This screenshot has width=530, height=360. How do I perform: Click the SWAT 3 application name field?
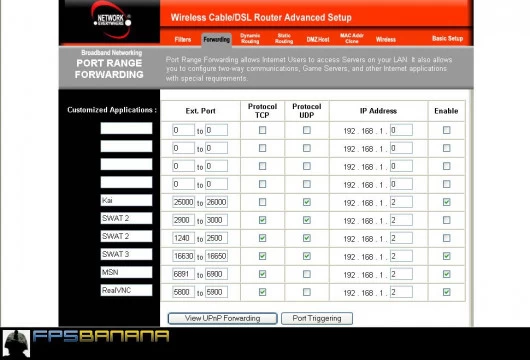(x=126, y=254)
